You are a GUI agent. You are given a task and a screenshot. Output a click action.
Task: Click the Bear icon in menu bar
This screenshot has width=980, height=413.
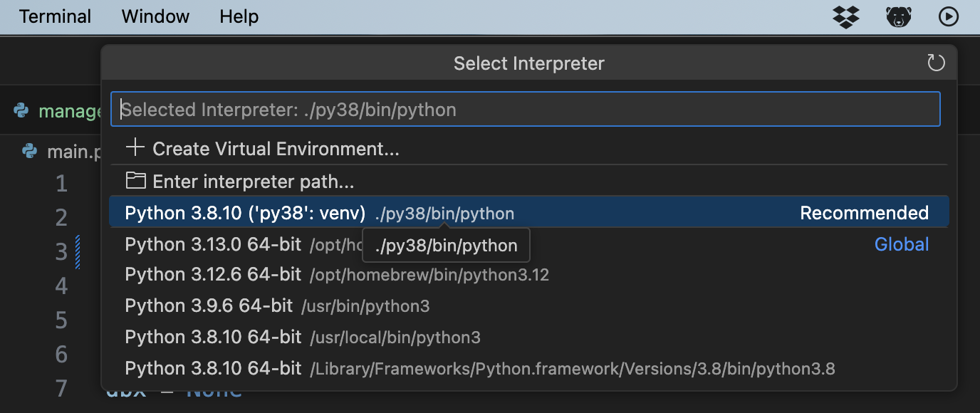point(898,16)
